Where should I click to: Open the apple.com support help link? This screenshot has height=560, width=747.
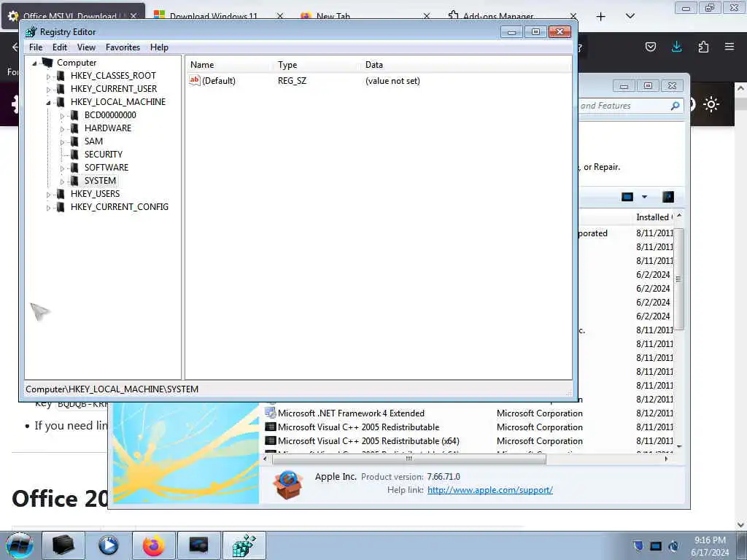tap(489, 490)
